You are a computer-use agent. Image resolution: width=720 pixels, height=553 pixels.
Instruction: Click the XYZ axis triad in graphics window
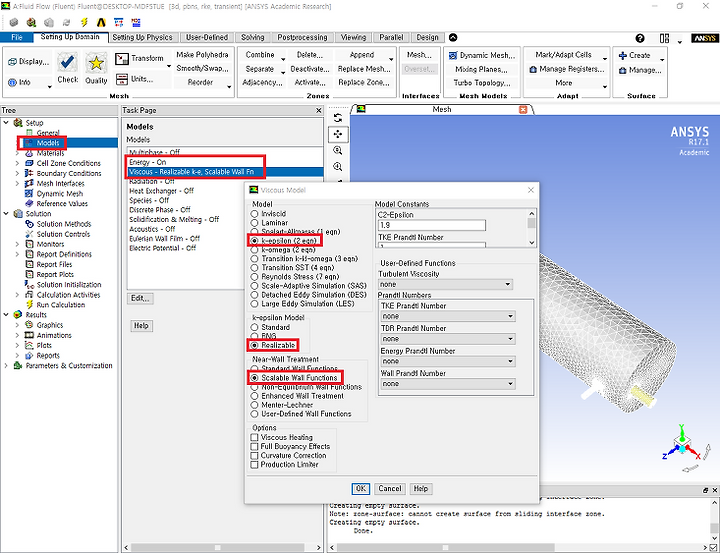coord(682,444)
